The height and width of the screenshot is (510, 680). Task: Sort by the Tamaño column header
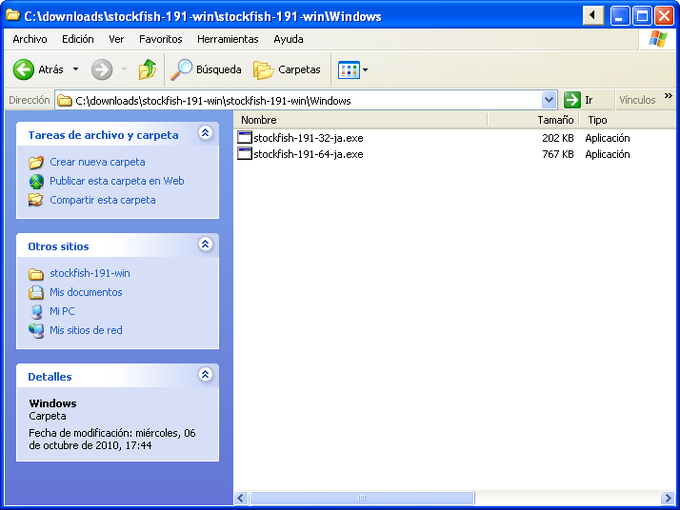pyautogui.click(x=533, y=120)
